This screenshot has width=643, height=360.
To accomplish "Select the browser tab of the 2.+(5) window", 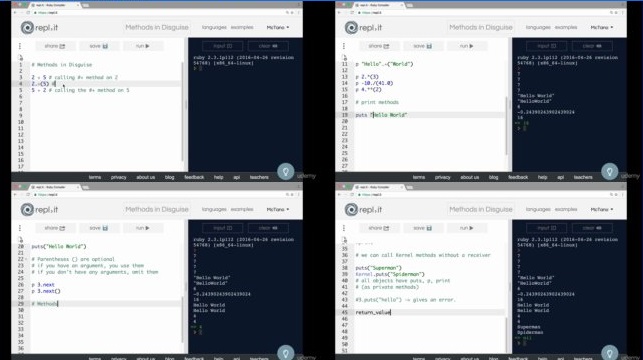I will tap(53, 5).
